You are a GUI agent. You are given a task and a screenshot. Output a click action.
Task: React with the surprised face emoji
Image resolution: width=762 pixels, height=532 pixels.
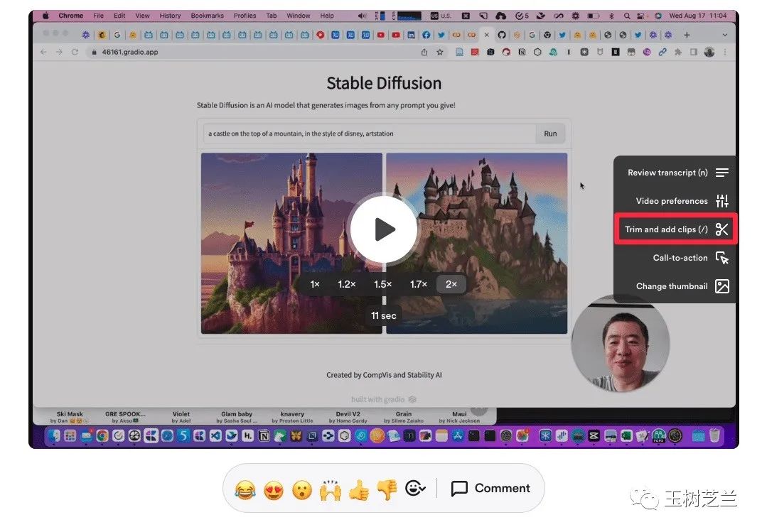point(302,490)
